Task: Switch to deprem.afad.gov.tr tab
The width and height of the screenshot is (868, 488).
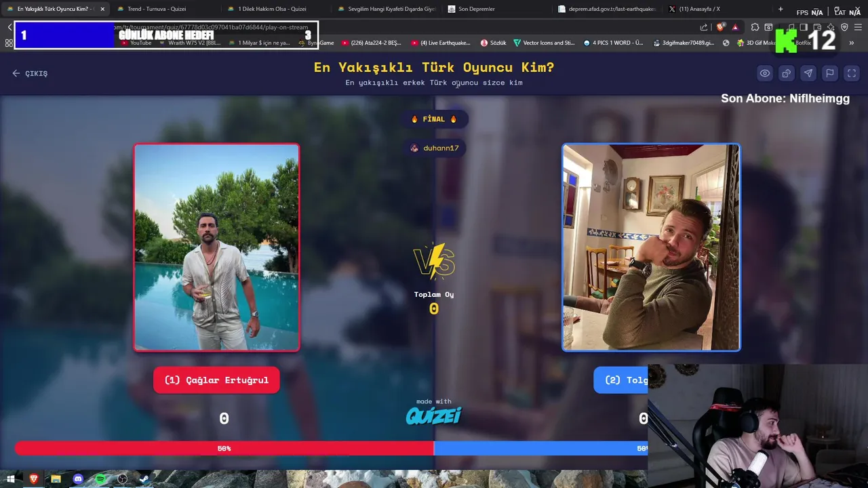Action: tap(607, 9)
